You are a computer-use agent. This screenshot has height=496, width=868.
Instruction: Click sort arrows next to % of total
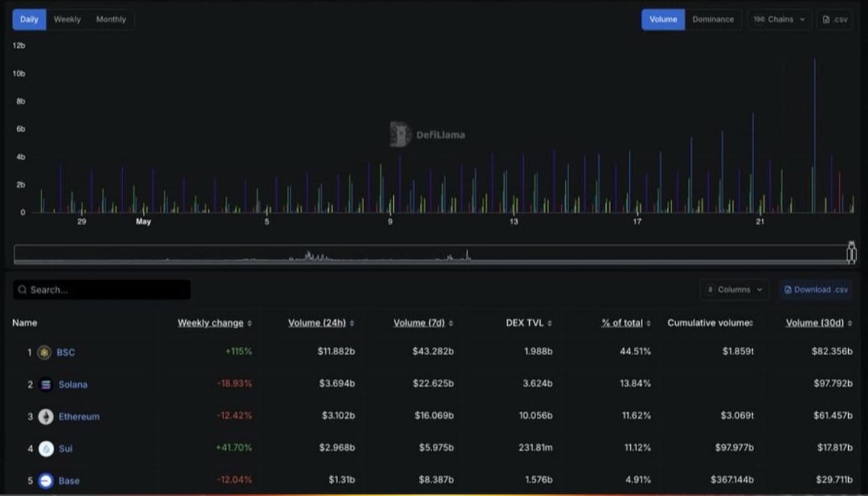pos(649,323)
